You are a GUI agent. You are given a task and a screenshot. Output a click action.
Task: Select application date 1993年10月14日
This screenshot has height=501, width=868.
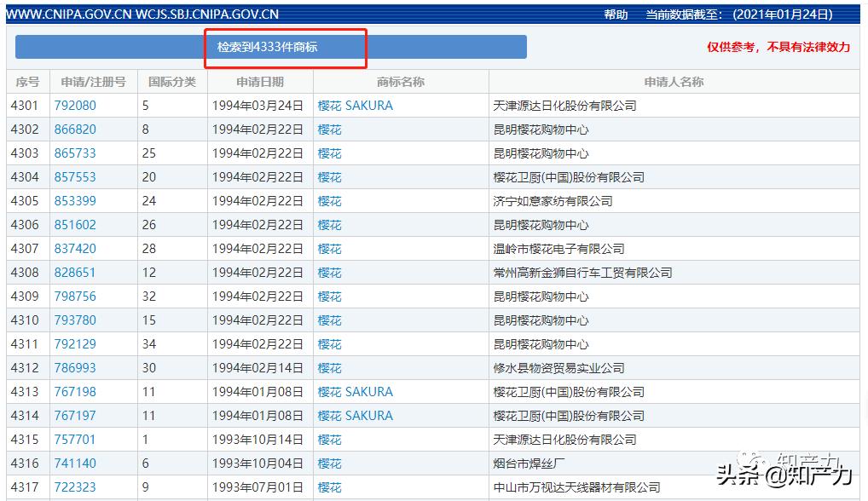tap(258, 440)
